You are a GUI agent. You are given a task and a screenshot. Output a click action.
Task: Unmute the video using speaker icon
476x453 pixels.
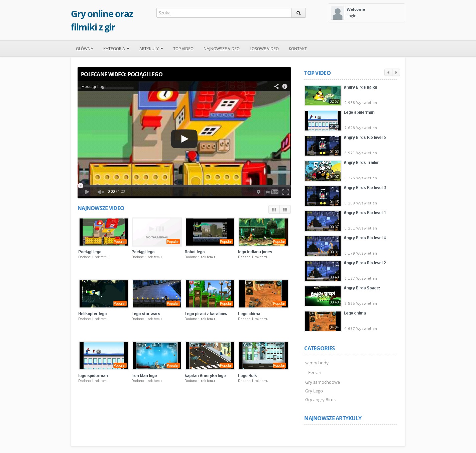(100, 192)
